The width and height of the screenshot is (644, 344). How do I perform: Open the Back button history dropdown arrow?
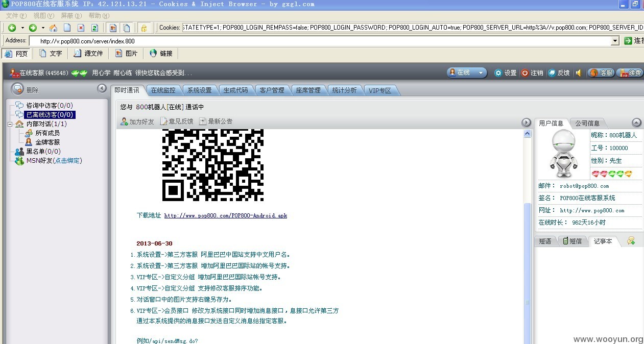tap(22, 28)
